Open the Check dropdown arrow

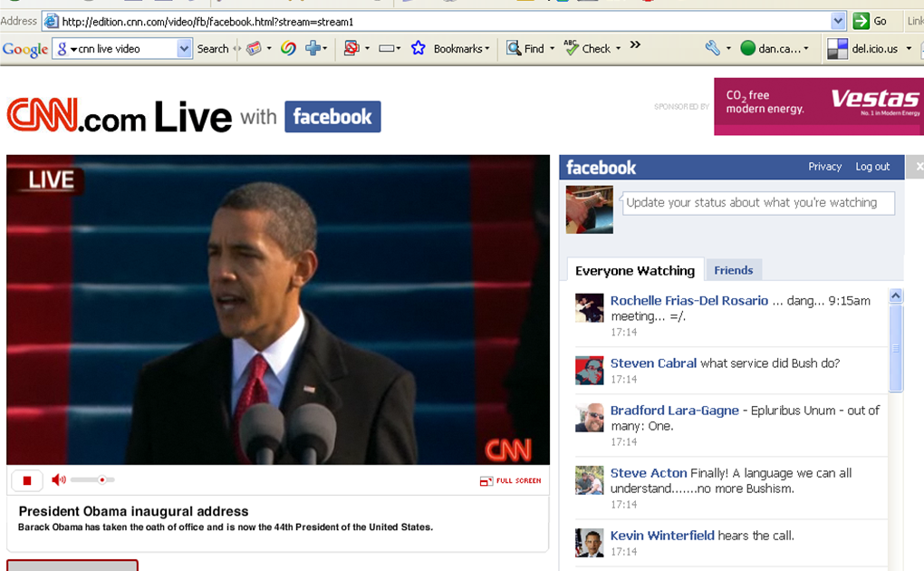(x=618, y=48)
